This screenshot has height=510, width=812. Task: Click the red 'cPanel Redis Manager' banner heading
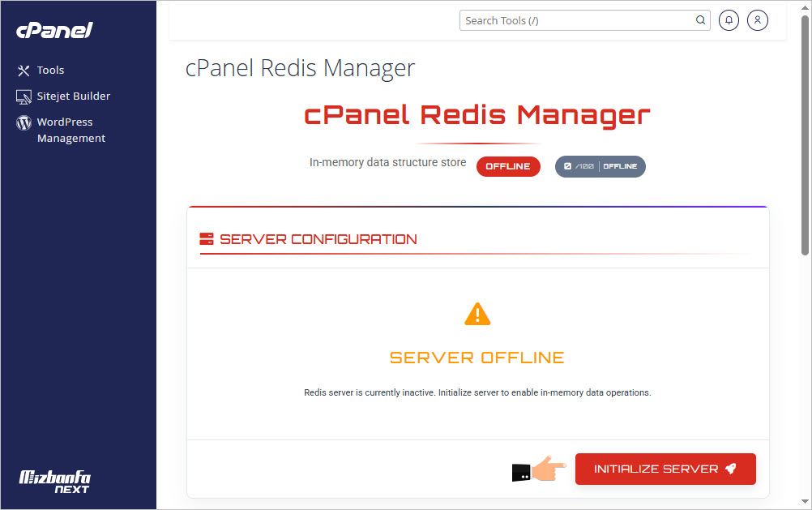pyautogui.click(x=477, y=115)
